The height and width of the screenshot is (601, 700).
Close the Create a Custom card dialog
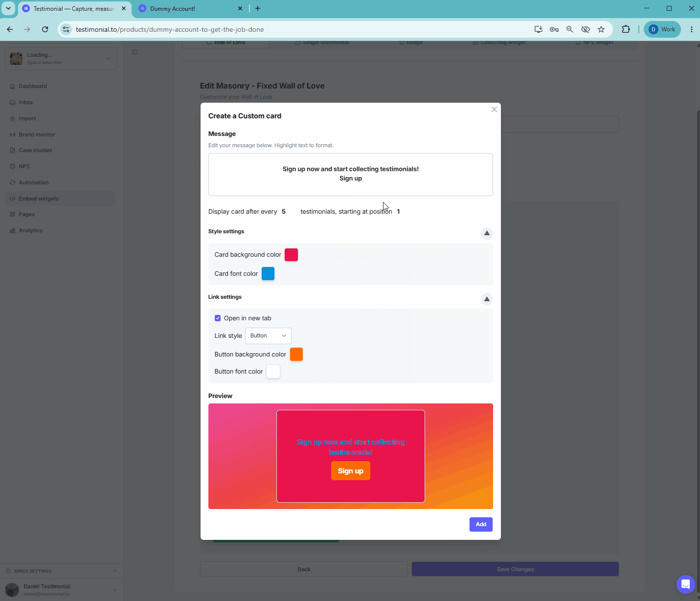[x=494, y=110]
